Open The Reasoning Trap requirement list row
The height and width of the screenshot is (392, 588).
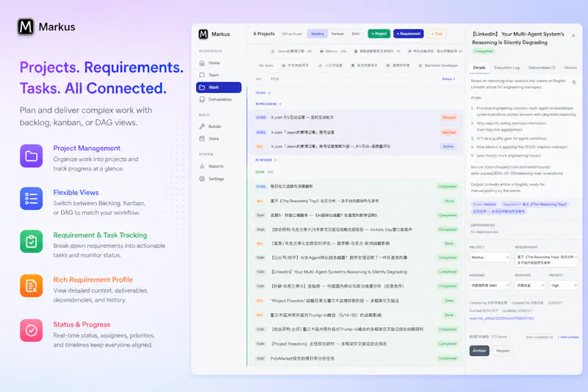coord(355,201)
